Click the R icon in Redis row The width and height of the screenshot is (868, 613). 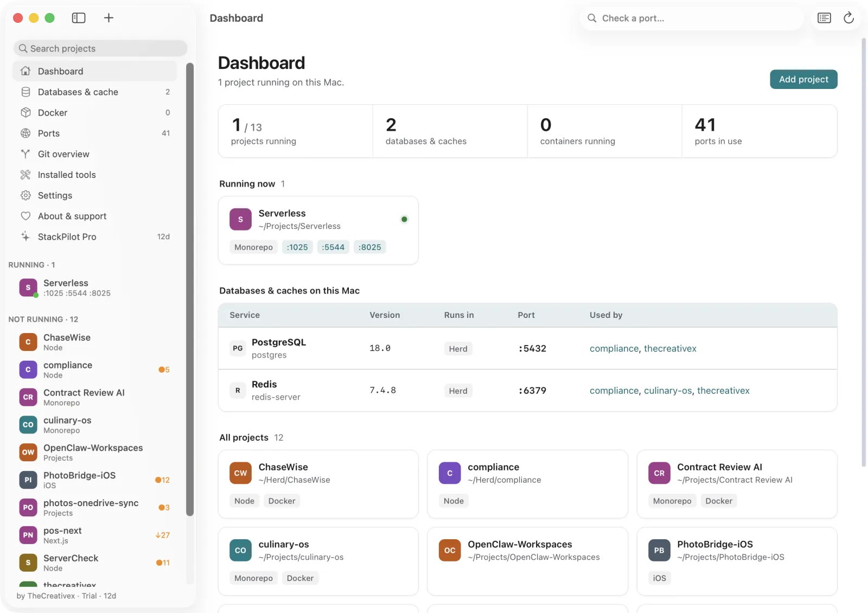pyautogui.click(x=238, y=390)
